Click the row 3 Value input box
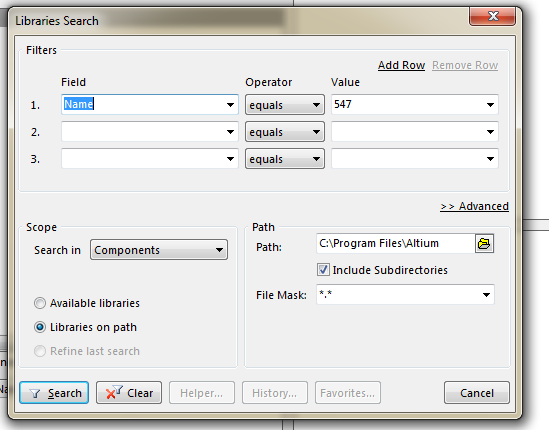The width and height of the screenshot is (549, 430). coord(415,159)
